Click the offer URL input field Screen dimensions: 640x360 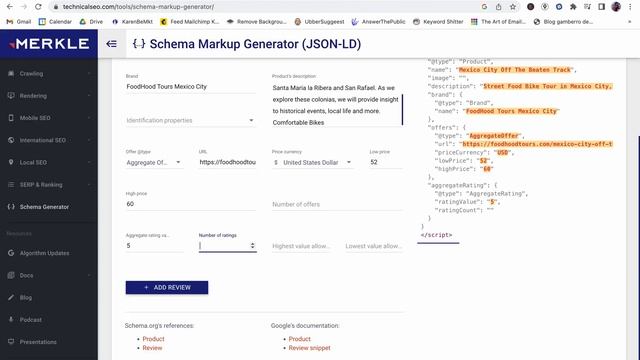(227, 162)
